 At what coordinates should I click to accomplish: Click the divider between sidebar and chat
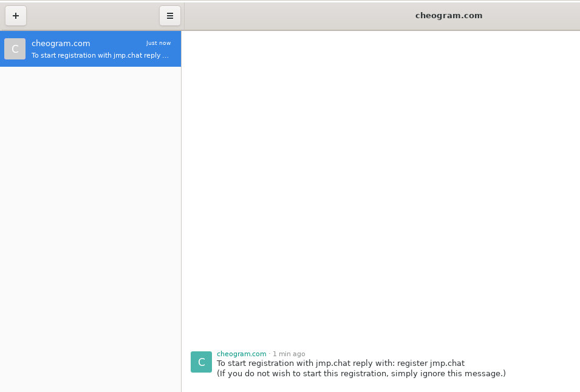(x=182, y=212)
